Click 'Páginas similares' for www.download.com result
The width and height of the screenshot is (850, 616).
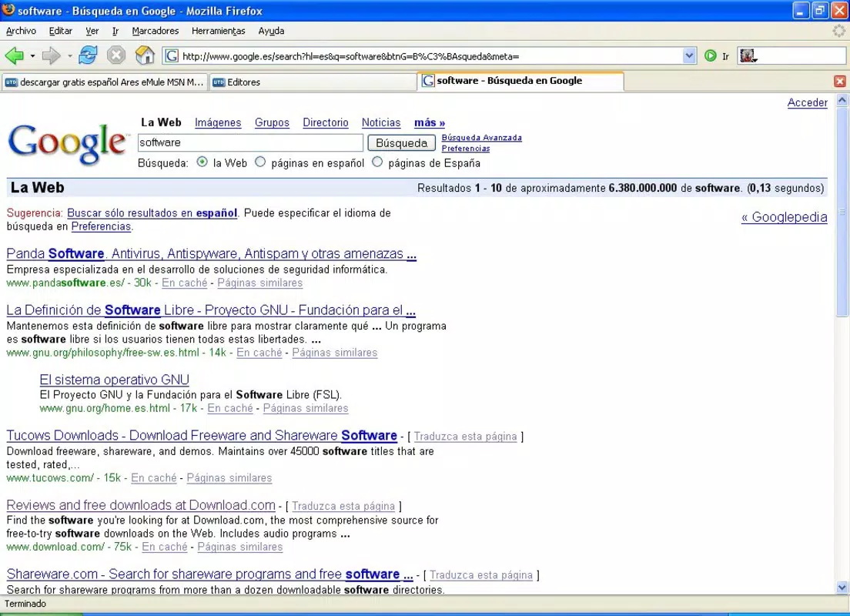click(x=239, y=547)
